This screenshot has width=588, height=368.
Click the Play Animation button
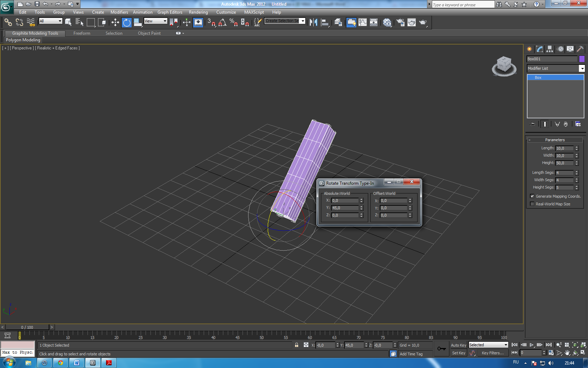tap(532, 345)
